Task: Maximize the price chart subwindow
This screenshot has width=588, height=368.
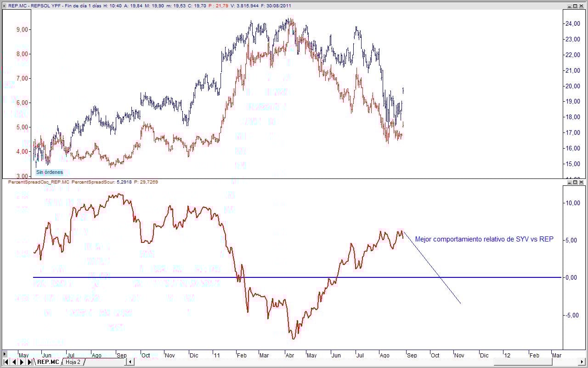Action: click(575, 6)
